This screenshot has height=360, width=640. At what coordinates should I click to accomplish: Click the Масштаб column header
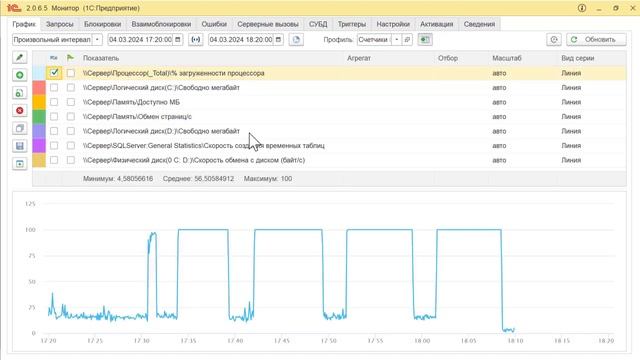point(507,58)
